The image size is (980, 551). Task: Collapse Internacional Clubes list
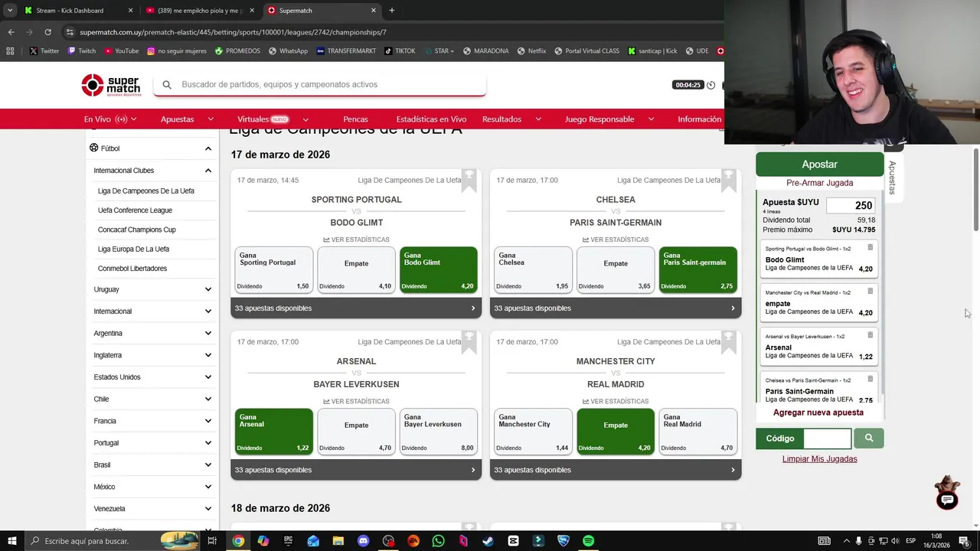(207, 171)
